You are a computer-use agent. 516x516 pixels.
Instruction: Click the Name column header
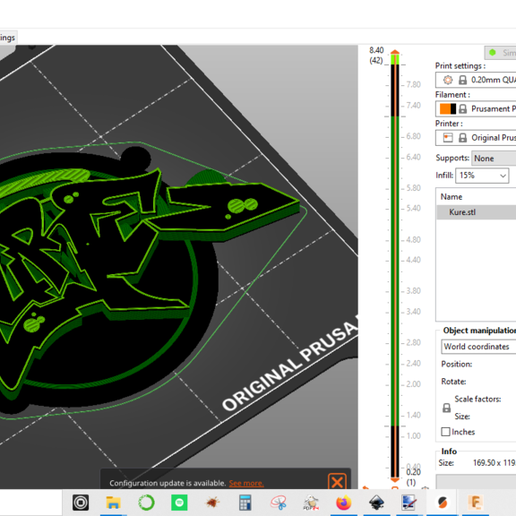pyautogui.click(x=451, y=197)
